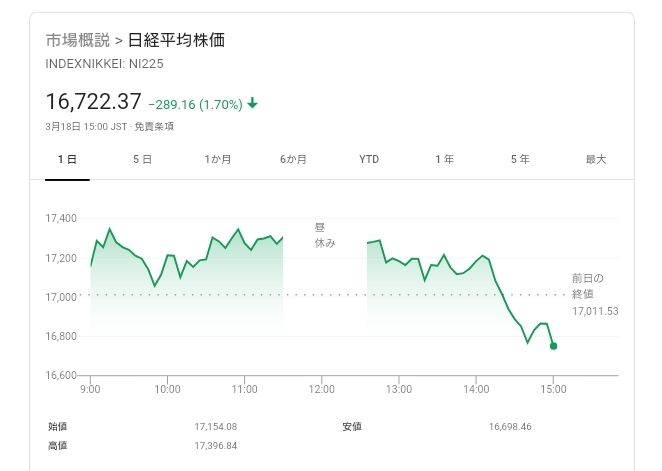Open the 免責条項 disclaimer link
662x471 pixels.
tap(156, 126)
